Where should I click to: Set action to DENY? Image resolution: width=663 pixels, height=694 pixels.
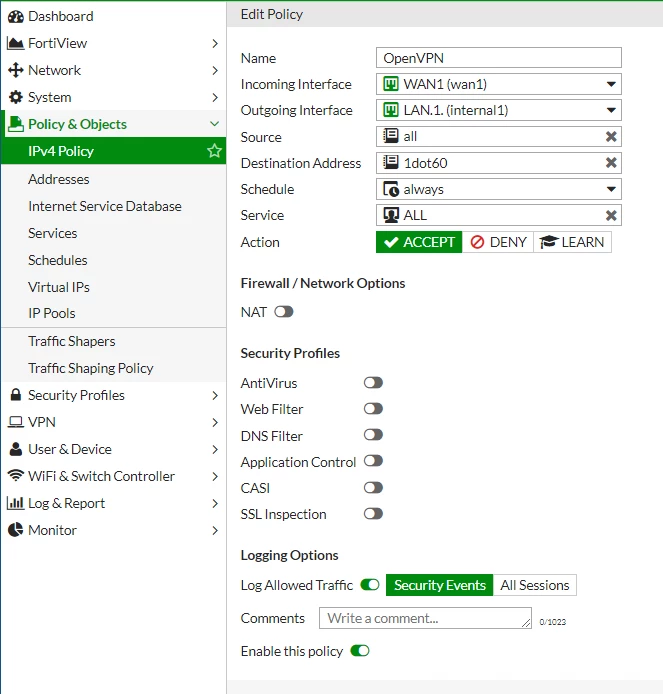pyautogui.click(x=498, y=242)
